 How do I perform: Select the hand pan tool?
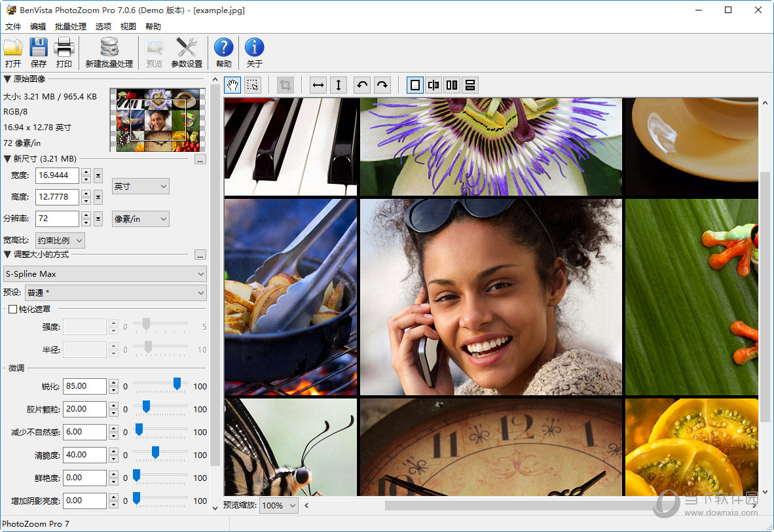point(232,85)
